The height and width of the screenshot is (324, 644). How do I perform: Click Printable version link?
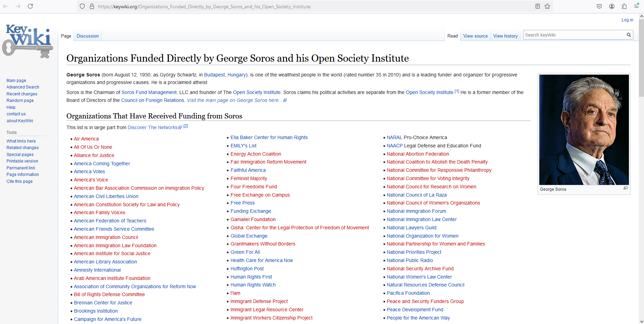22,161
